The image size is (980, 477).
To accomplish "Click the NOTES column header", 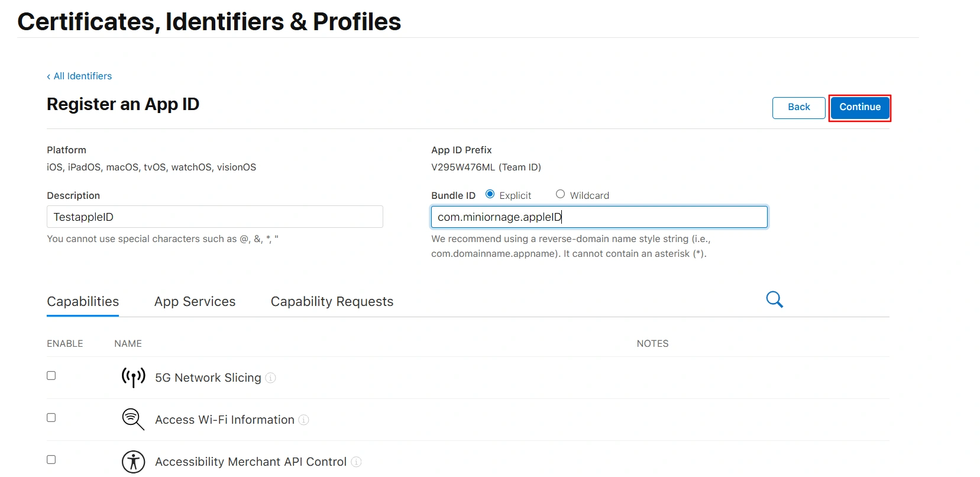I will 652,343.
